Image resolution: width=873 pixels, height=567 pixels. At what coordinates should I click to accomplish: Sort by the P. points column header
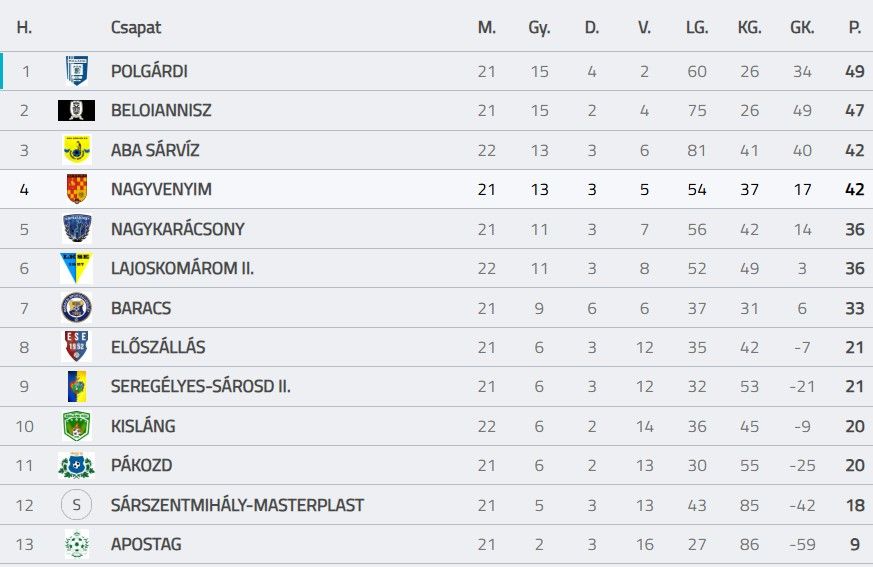[x=855, y=27]
